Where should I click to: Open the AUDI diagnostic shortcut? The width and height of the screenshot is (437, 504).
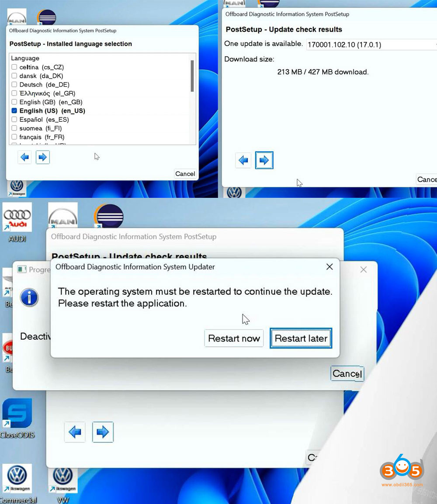(x=17, y=216)
